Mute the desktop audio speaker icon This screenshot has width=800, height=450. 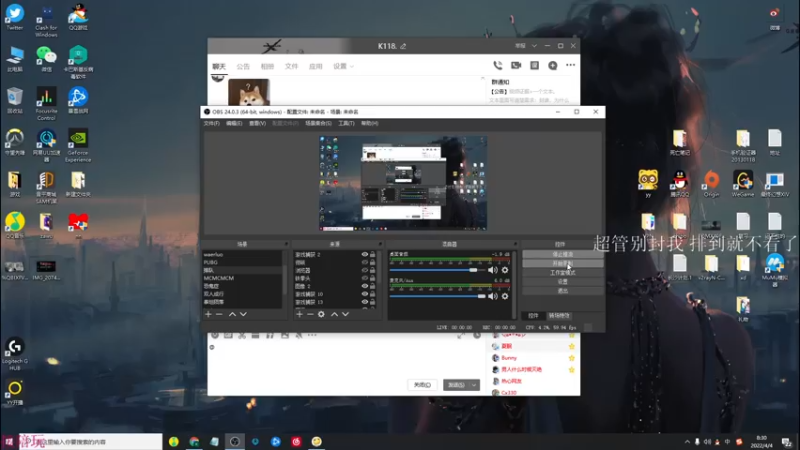(492, 270)
